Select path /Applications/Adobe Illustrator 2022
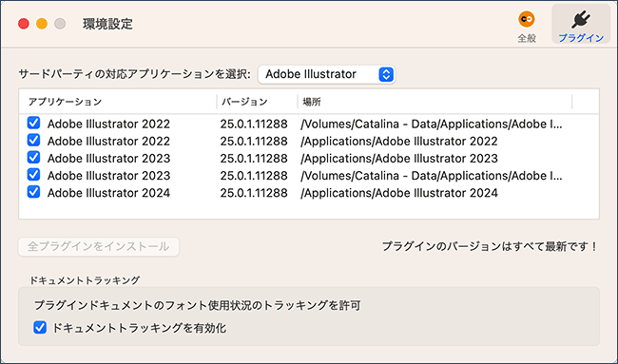 point(399,141)
